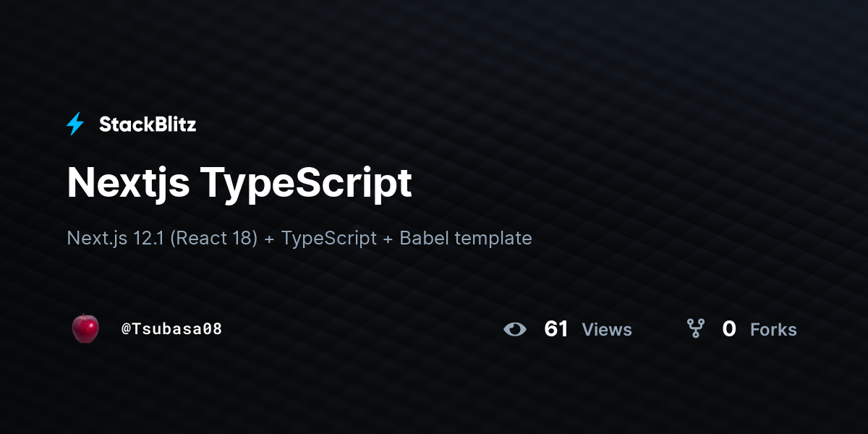
Task: Click the plus sign before Babel
Action: pyautogui.click(x=388, y=239)
